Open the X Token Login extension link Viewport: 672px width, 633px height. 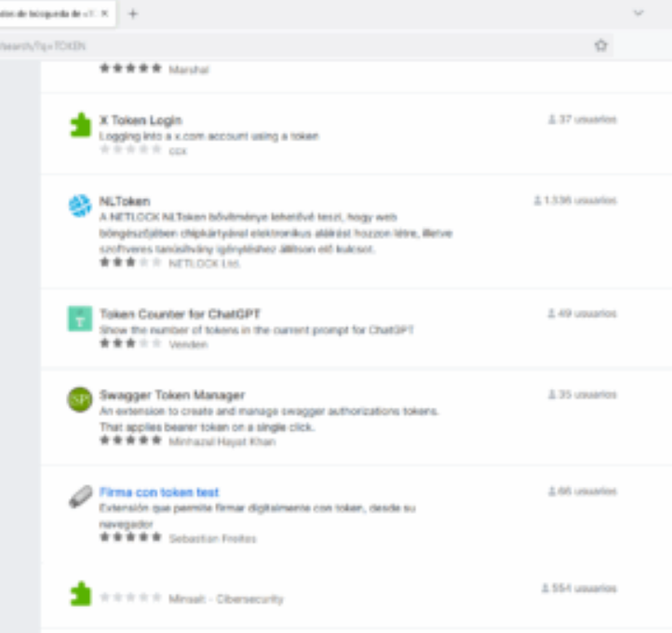pyautogui.click(x=141, y=120)
